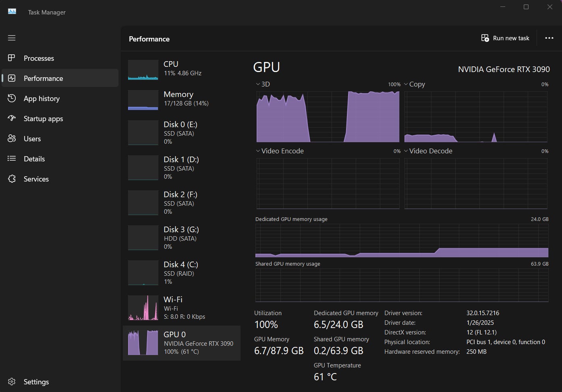Open the three-dots more options menu

point(549,38)
